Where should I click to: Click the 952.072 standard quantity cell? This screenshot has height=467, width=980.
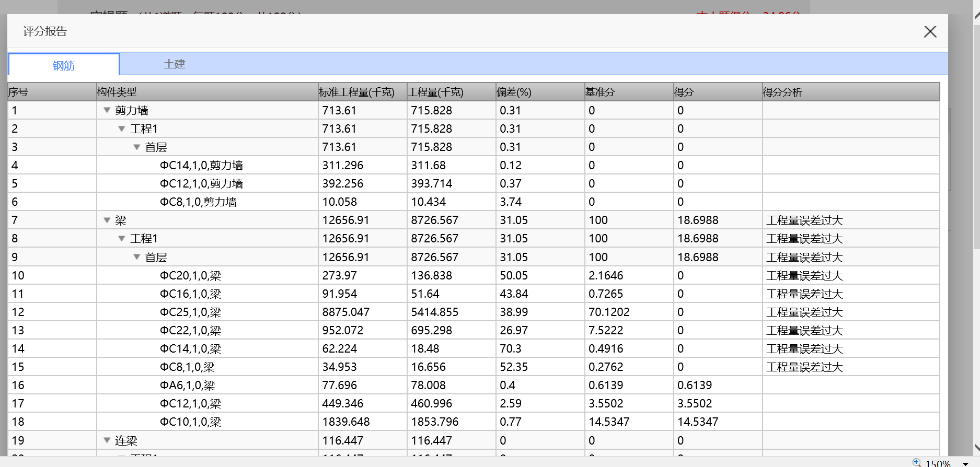point(363,330)
